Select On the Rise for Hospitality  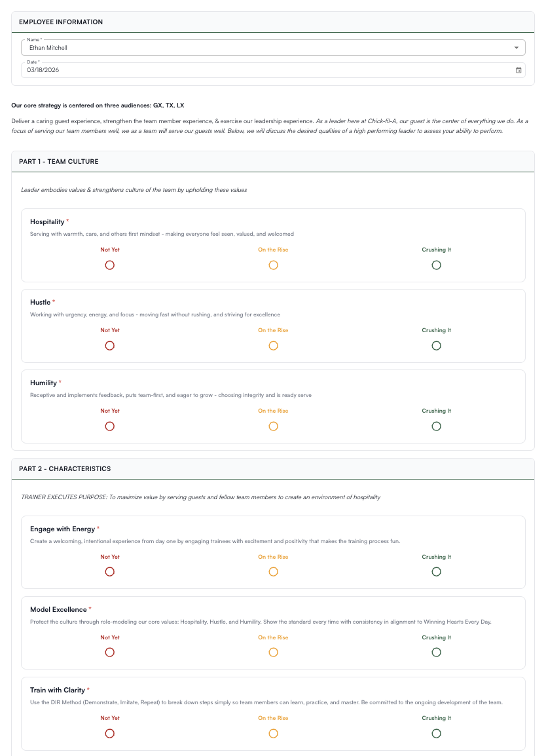(273, 265)
